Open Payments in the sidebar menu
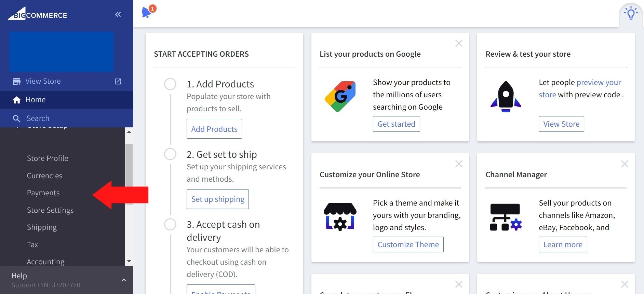 (x=43, y=193)
